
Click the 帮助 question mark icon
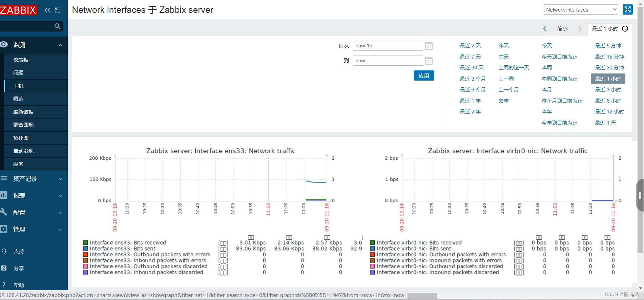coord(4,285)
